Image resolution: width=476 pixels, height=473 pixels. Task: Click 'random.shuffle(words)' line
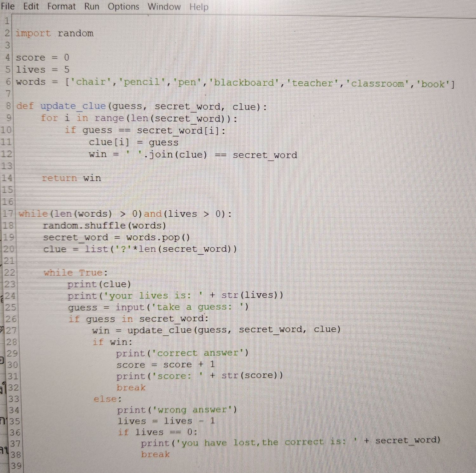coord(104,226)
